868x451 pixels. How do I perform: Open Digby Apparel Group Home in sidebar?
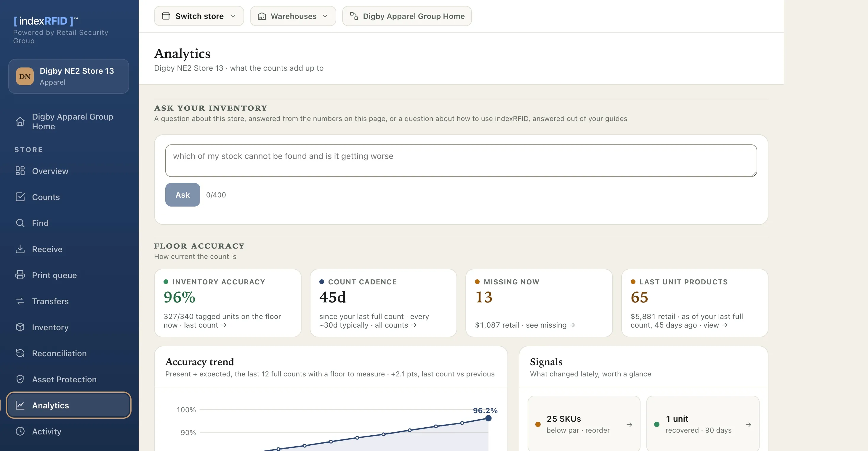[69, 122]
